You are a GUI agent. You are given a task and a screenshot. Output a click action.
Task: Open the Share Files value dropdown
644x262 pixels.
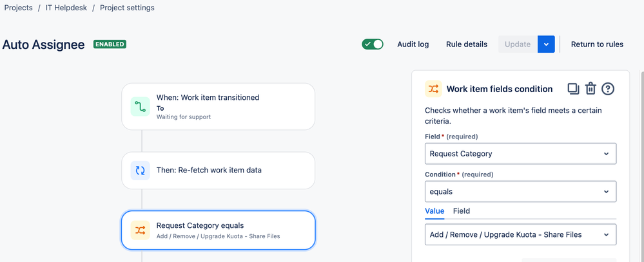[520, 234]
